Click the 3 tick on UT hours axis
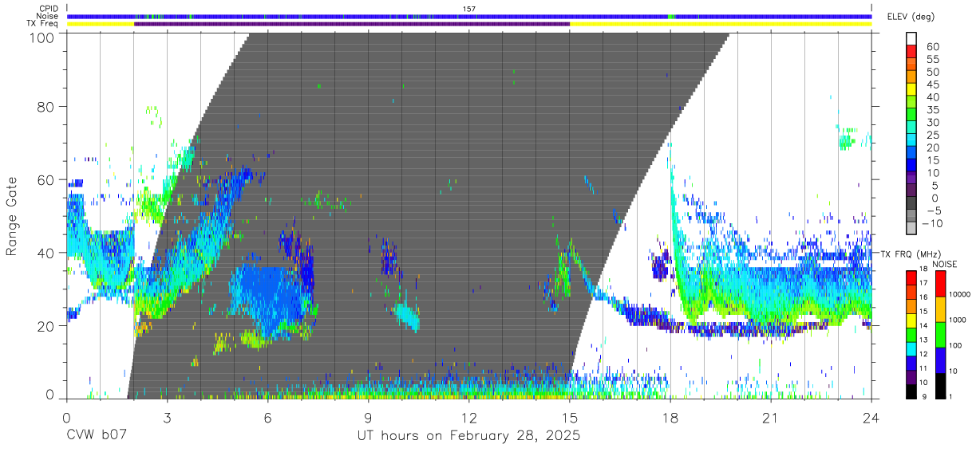 pyautogui.click(x=167, y=416)
